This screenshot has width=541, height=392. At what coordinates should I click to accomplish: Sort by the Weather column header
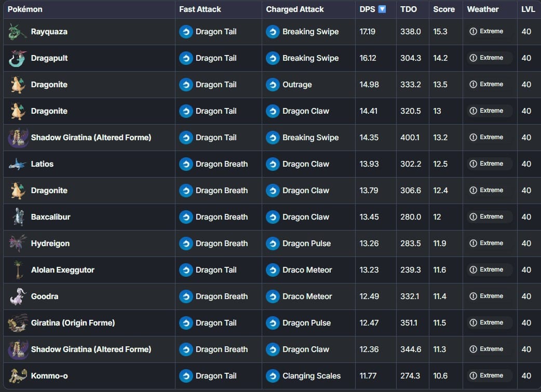click(x=483, y=9)
